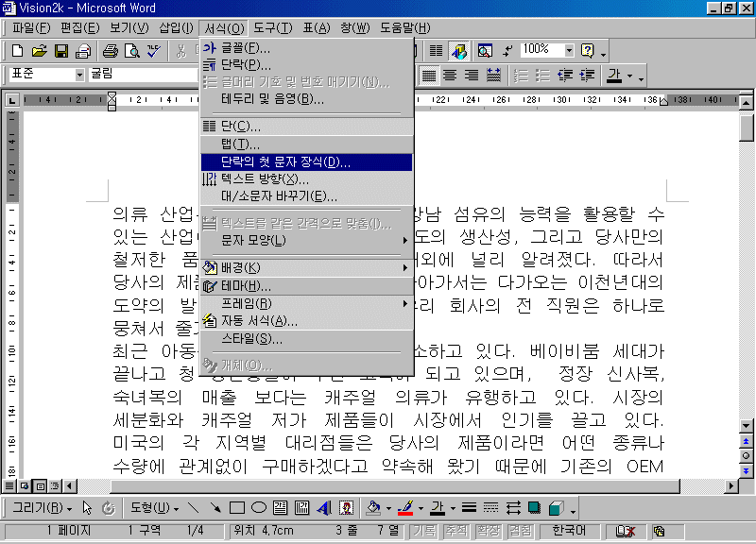The image size is (756, 544).
Task: Click the Increase Indent icon
Action: [587, 76]
